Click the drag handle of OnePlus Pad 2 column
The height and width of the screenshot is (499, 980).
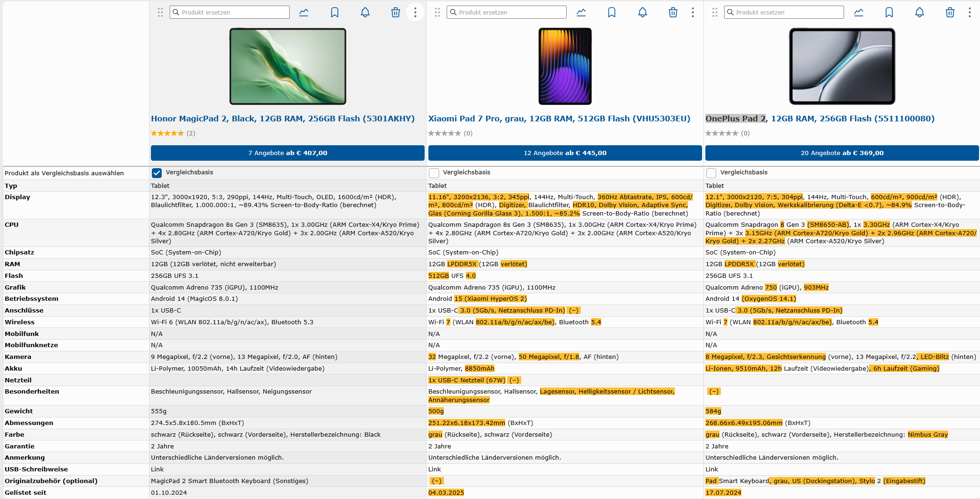pyautogui.click(x=715, y=12)
